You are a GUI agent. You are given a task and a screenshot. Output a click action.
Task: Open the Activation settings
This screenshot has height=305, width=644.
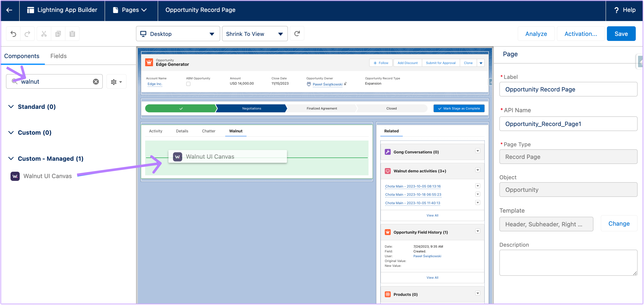point(580,34)
